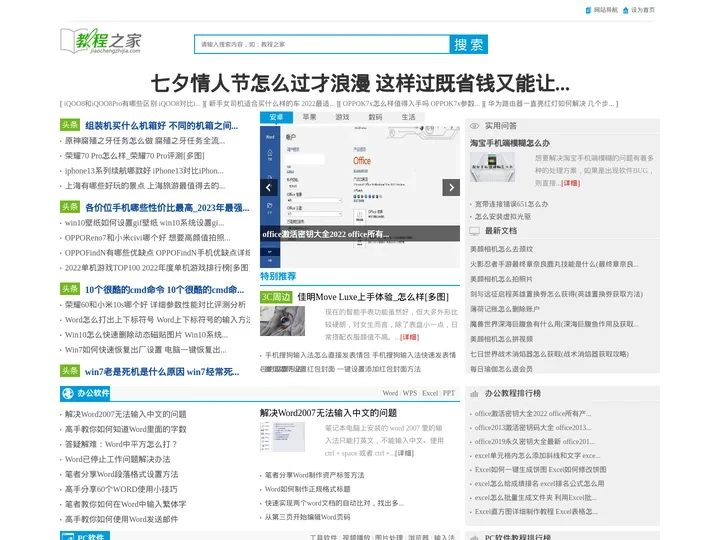Click the next-slide arrow on the carousel
720x540 pixels.
pyautogui.click(x=451, y=187)
